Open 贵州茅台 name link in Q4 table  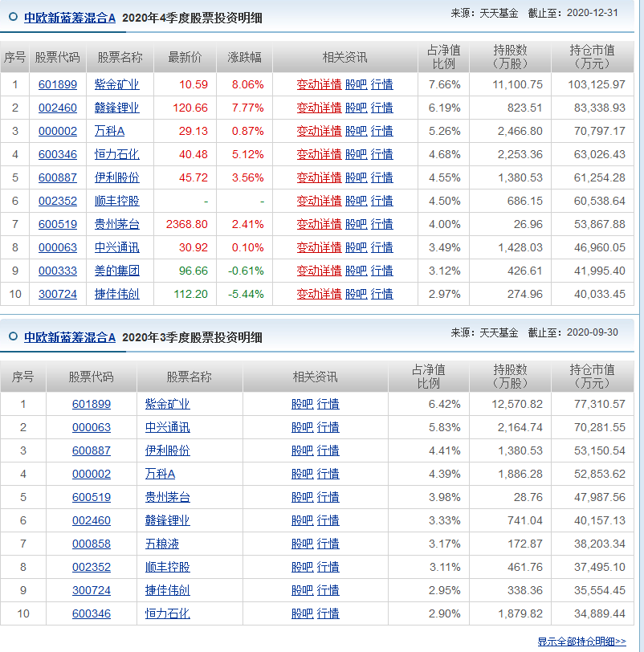point(116,225)
